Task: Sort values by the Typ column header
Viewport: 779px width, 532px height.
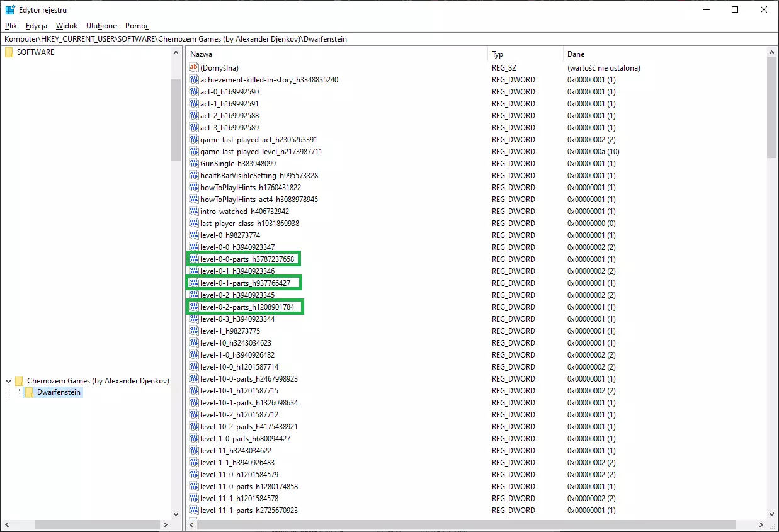Action: tap(526, 54)
